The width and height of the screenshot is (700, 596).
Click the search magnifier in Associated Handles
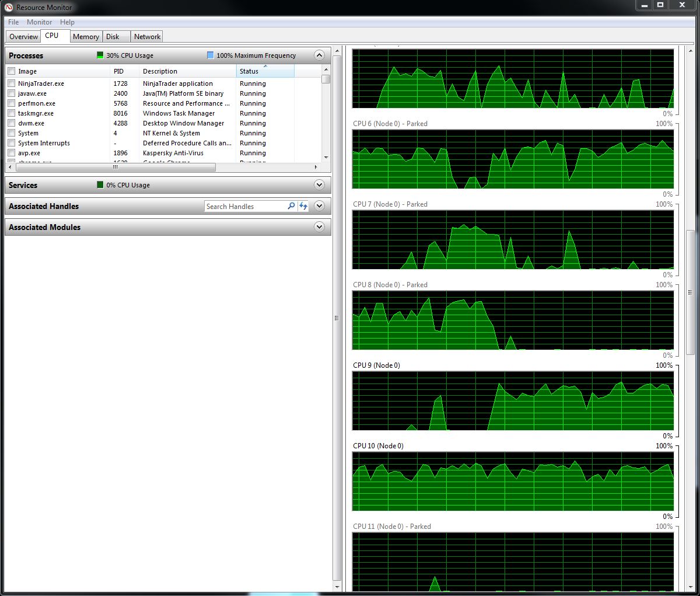click(291, 206)
